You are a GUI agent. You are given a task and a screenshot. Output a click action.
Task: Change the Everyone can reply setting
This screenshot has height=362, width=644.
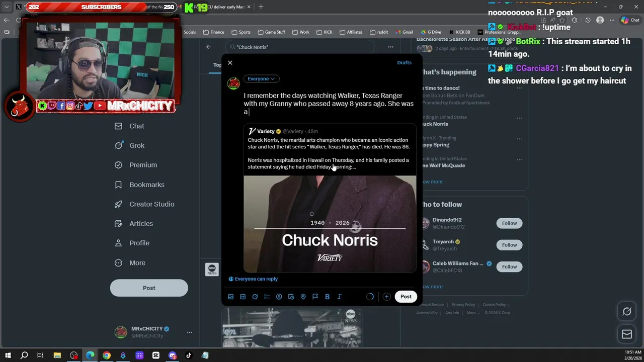pyautogui.click(x=253, y=279)
